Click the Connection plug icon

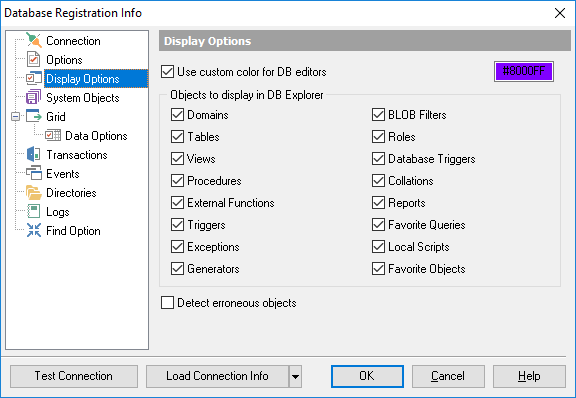(34, 40)
